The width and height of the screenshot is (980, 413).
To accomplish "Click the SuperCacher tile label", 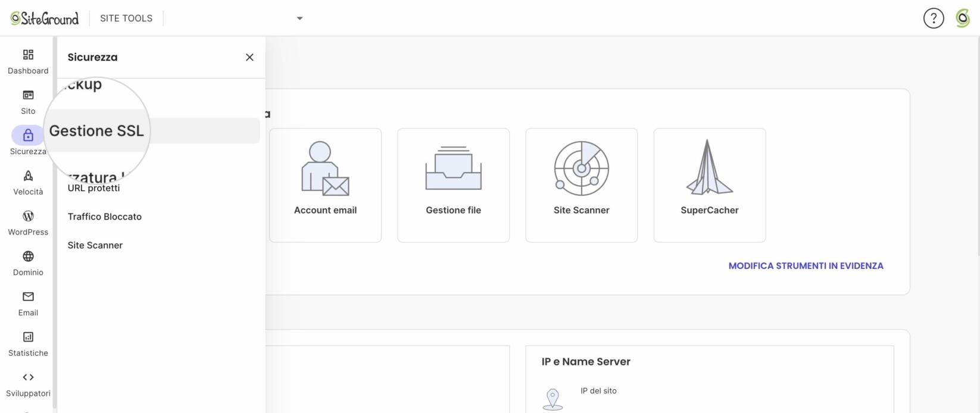I will point(710,210).
